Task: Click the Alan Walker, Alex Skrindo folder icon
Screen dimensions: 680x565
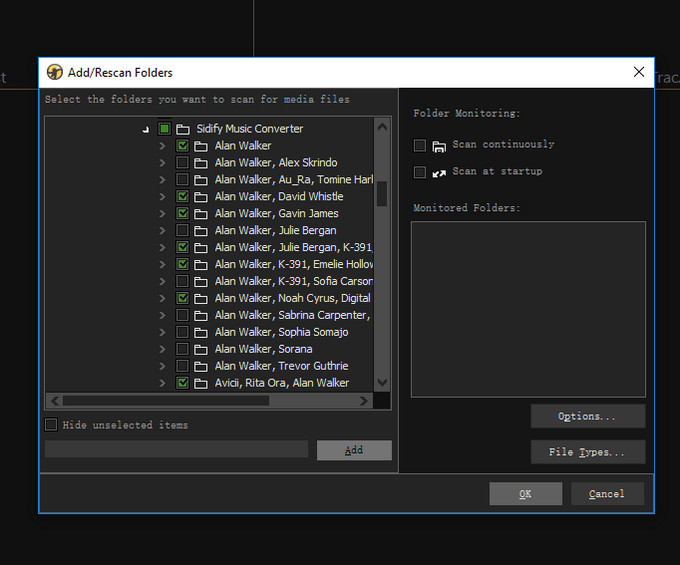Action: 200,163
